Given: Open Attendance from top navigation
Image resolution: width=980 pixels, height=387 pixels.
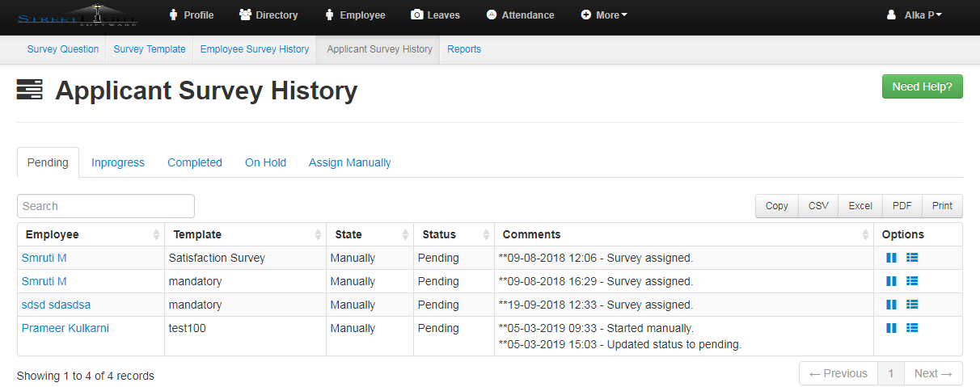Looking at the screenshot, I should [520, 15].
